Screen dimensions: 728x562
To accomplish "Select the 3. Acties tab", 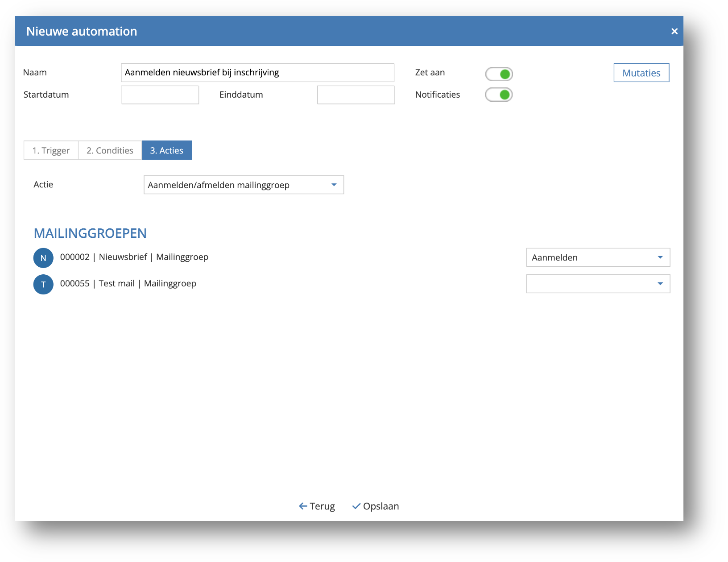I will point(167,150).
